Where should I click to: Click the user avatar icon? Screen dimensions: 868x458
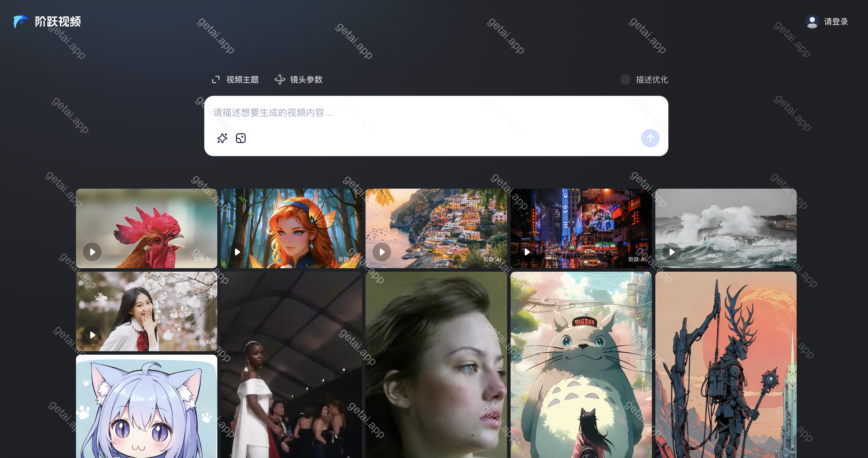click(812, 21)
